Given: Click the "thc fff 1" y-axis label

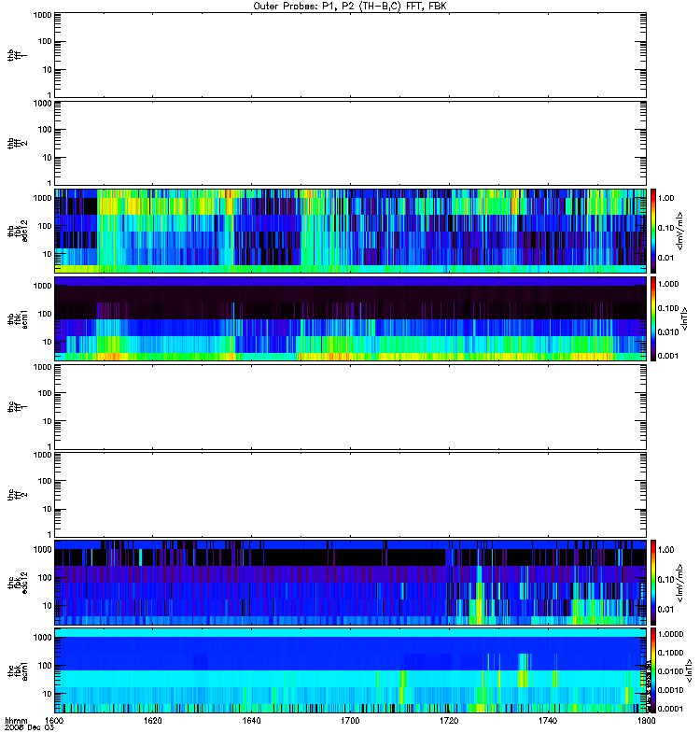Looking at the screenshot, I should 18,407.
